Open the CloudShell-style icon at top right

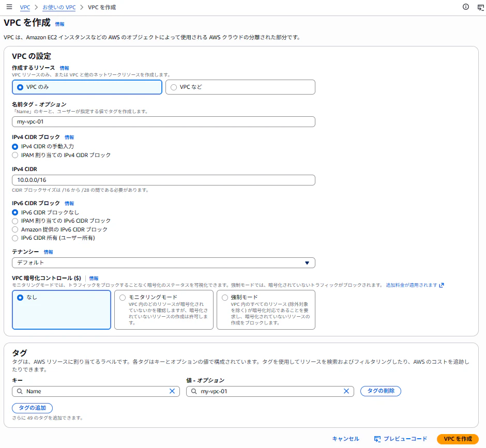coord(480,7)
